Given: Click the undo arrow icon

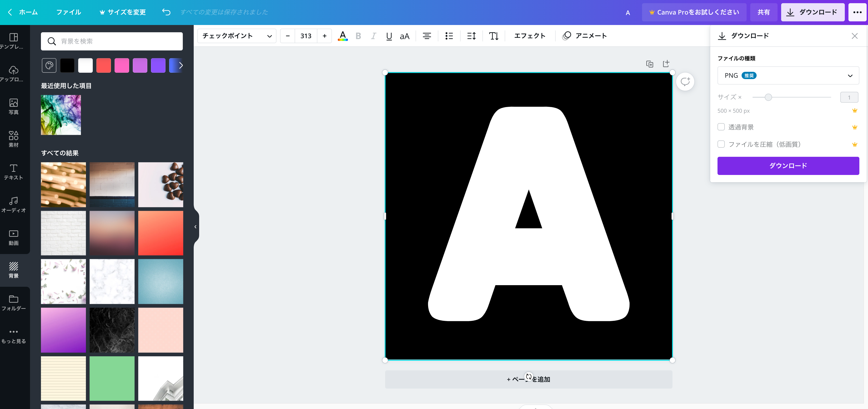Looking at the screenshot, I should (x=166, y=12).
